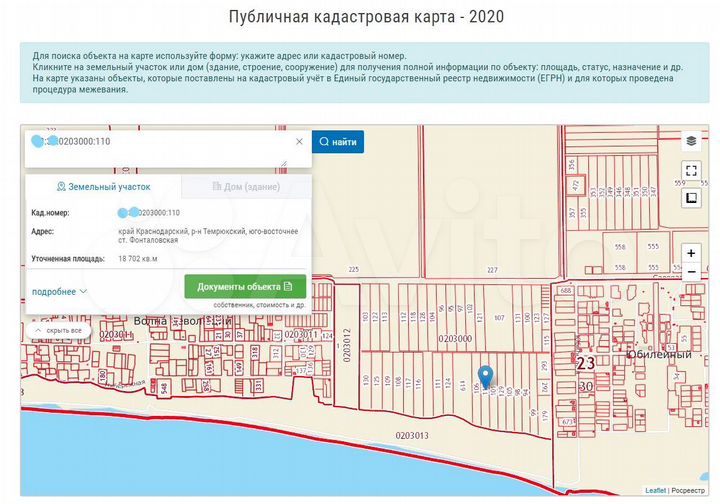Screen dimensions: 720x504
Task: Zoom out with the minus button
Action: [x=691, y=272]
